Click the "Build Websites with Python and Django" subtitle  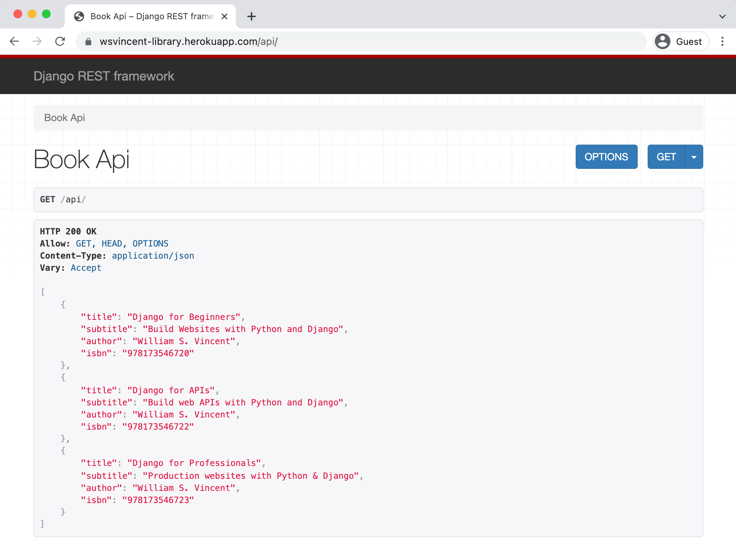point(243,329)
